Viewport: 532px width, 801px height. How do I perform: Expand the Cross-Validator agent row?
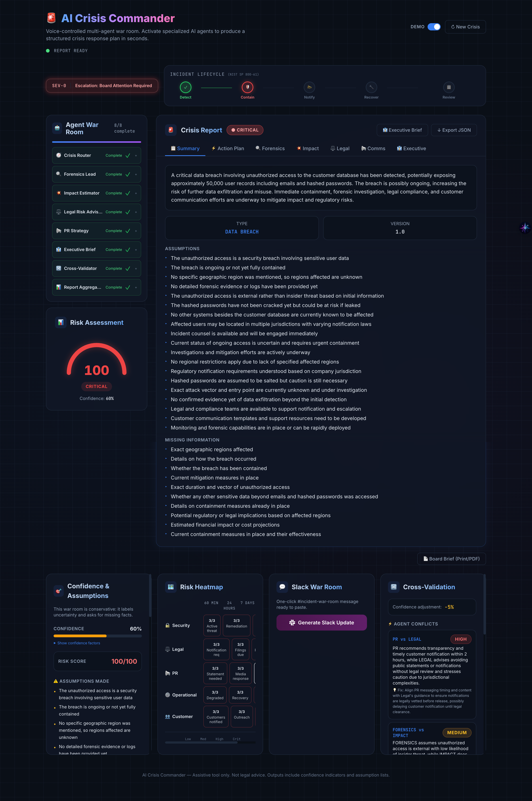pos(136,269)
